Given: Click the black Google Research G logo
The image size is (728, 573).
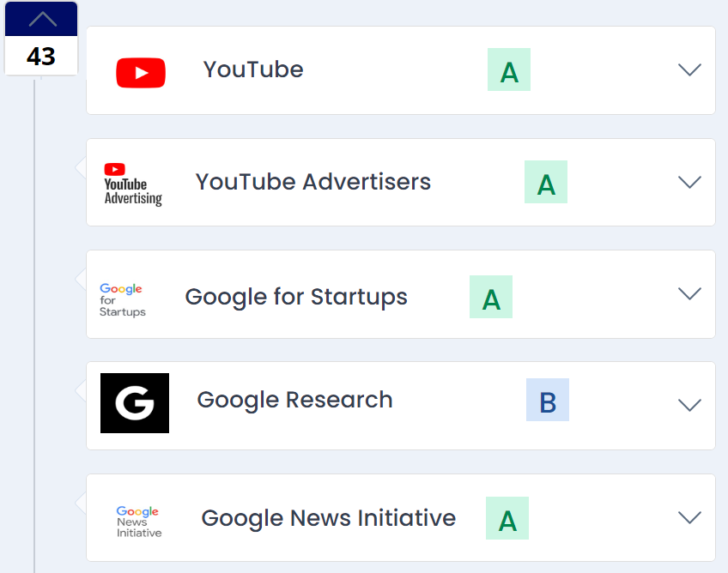Looking at the screenshot, I should [x=135, y=402].
